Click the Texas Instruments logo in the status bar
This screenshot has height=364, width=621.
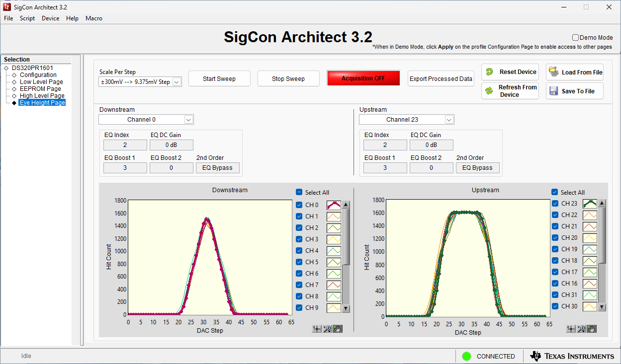pos(572,356)
